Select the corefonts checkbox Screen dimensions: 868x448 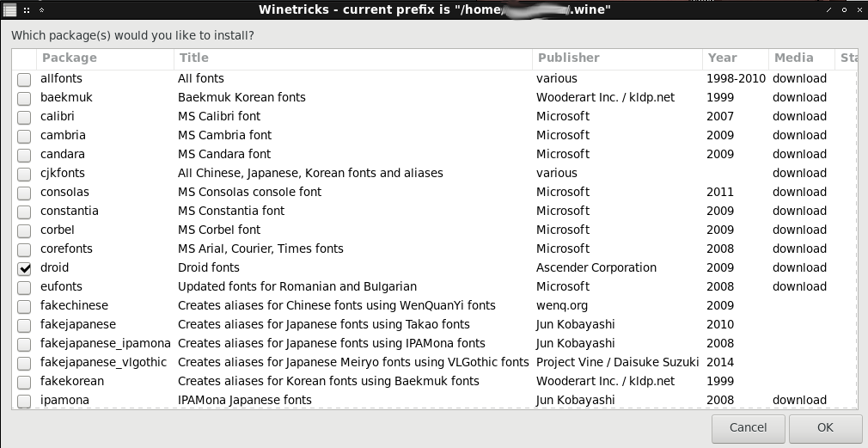click(24, 249)
